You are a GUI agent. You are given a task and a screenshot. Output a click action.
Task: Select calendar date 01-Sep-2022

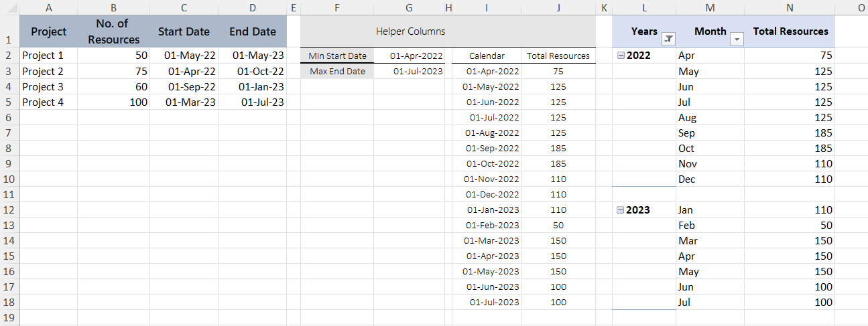tap(487, 148)
